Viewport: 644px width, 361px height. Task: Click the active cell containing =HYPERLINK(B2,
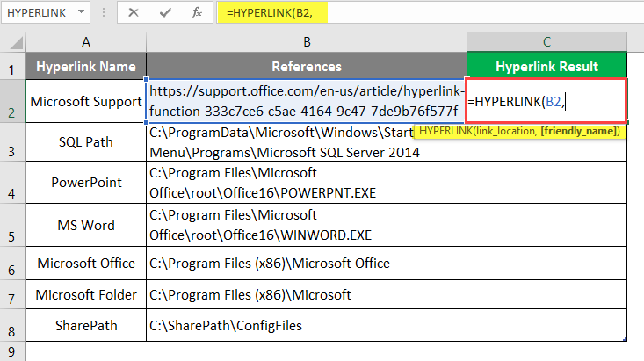(546, 101)
